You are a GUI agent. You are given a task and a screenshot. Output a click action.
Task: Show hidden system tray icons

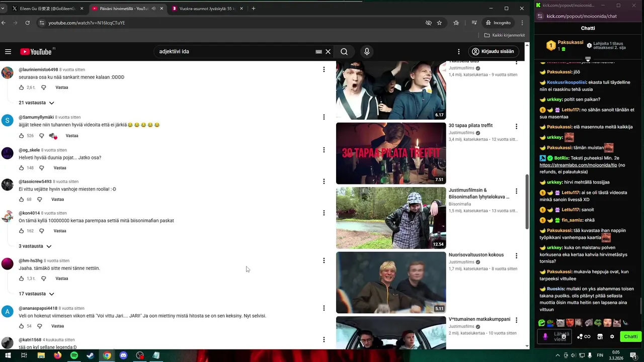coord(557,355)
